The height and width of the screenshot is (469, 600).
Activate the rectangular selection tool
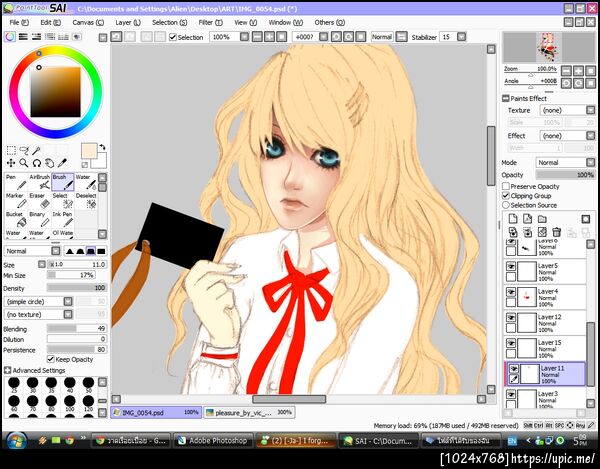(x=11, y=150)
